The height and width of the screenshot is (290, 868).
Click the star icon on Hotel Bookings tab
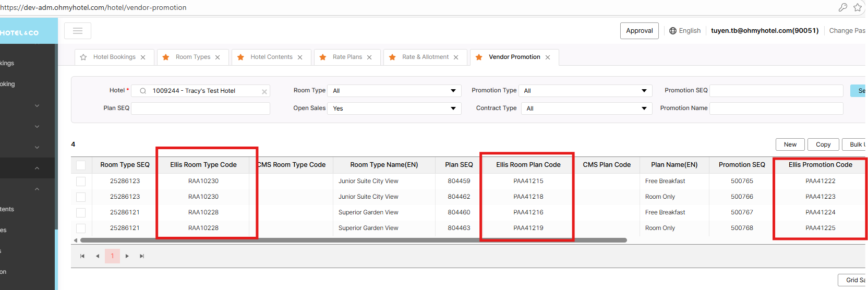coord(83,57)
